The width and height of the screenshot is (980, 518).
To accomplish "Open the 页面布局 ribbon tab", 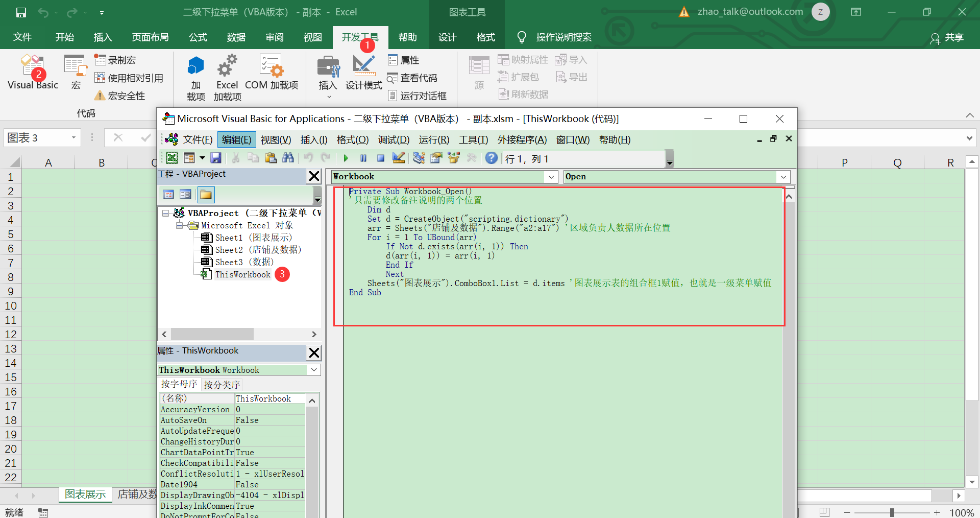I will [150, 37].
